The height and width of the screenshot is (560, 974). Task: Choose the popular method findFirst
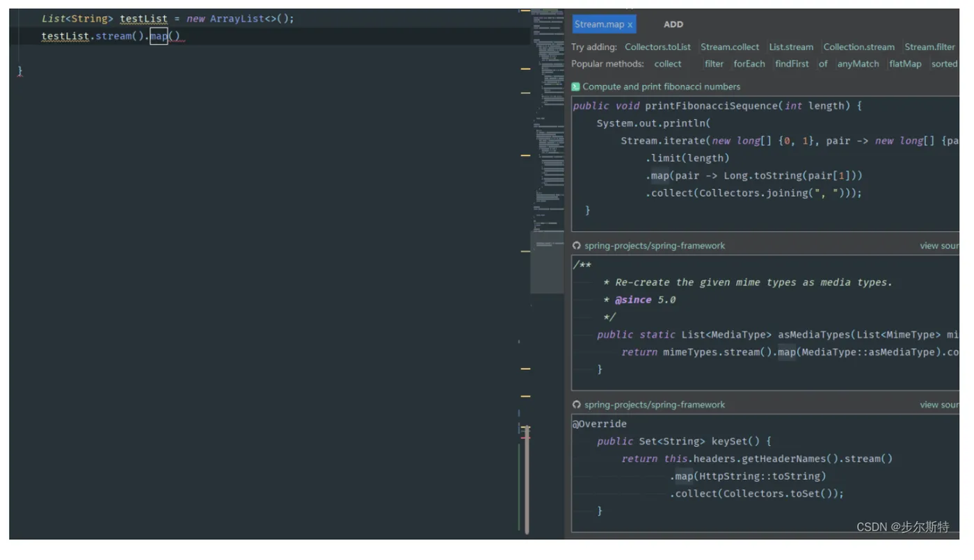click(792, 64)
